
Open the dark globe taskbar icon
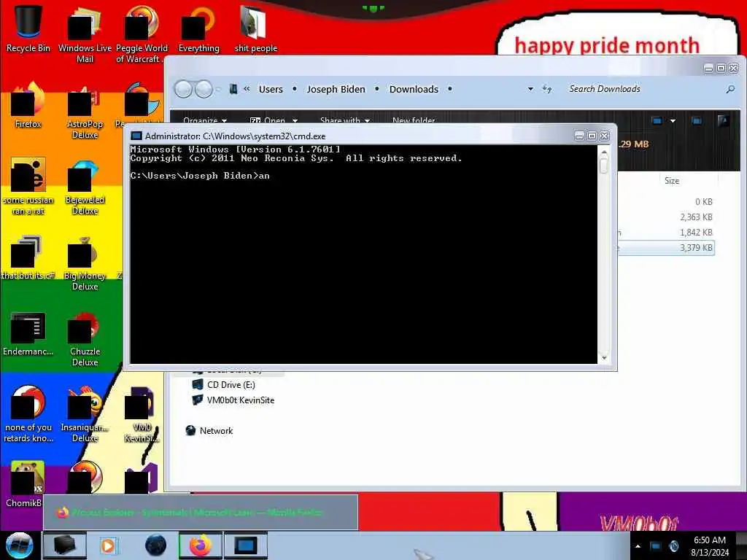click(156, 545)
